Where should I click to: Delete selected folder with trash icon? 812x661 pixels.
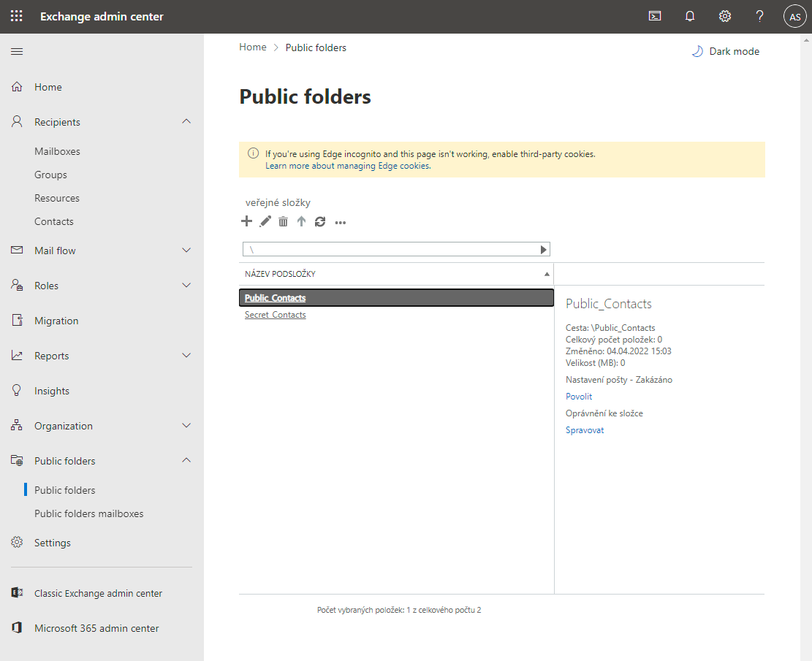point(284,221)
